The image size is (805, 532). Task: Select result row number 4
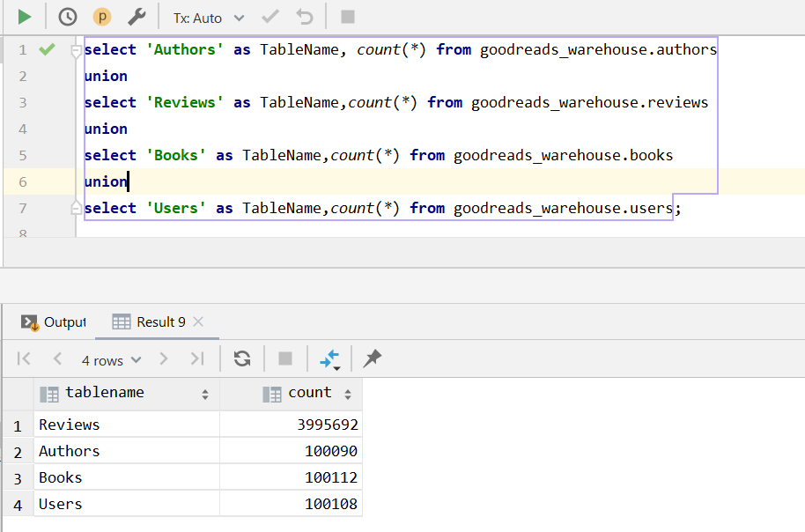pos(18,505)
